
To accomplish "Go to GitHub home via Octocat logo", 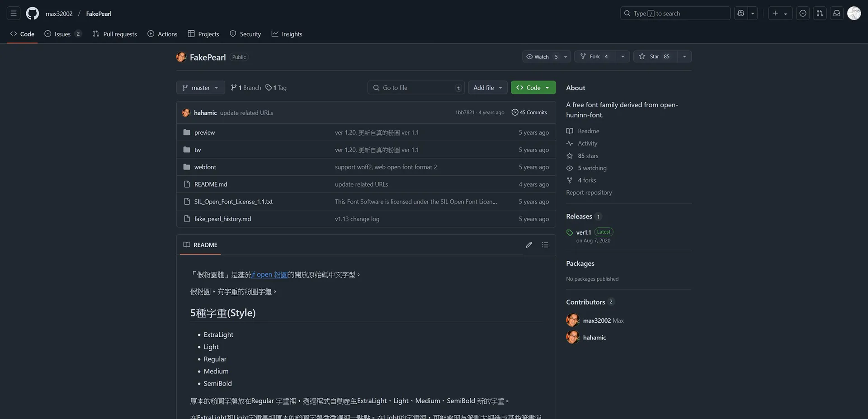I will click(32, 14).
